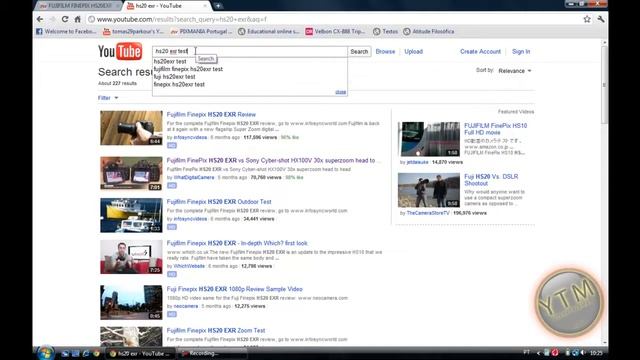Open the Upload page link
Image resolution: width=640 pixels, height=360 pixels.
(413, 51)
